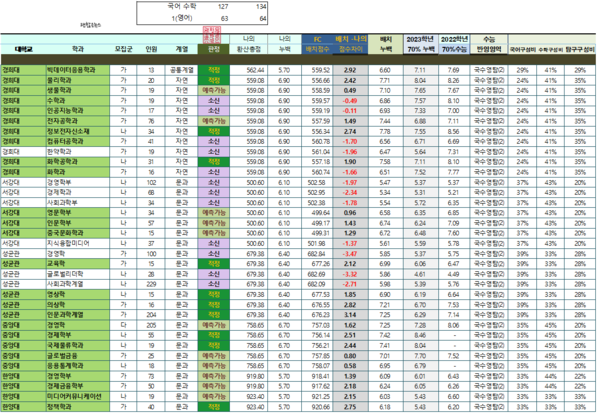Click the 인문과학계열 cell
Screen dimensions: 600x415
[78, 315]
